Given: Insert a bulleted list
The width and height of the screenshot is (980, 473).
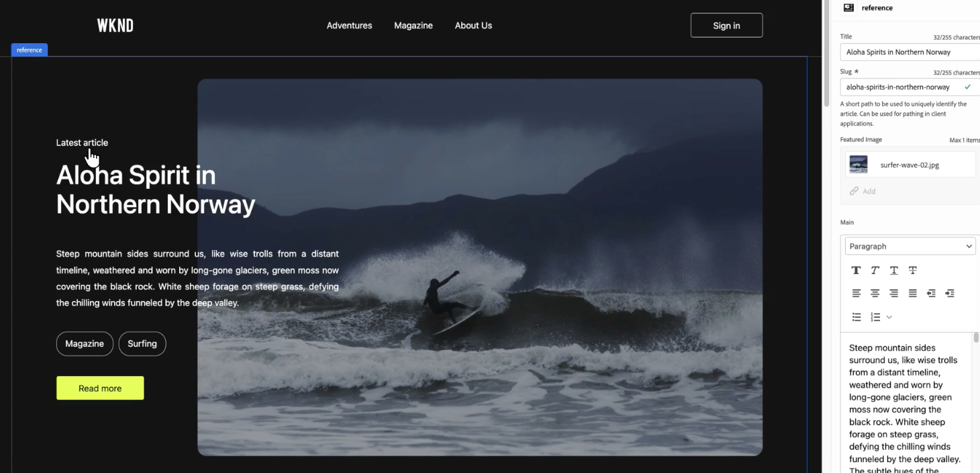Looking at the screenshot, I should (856, 317).
